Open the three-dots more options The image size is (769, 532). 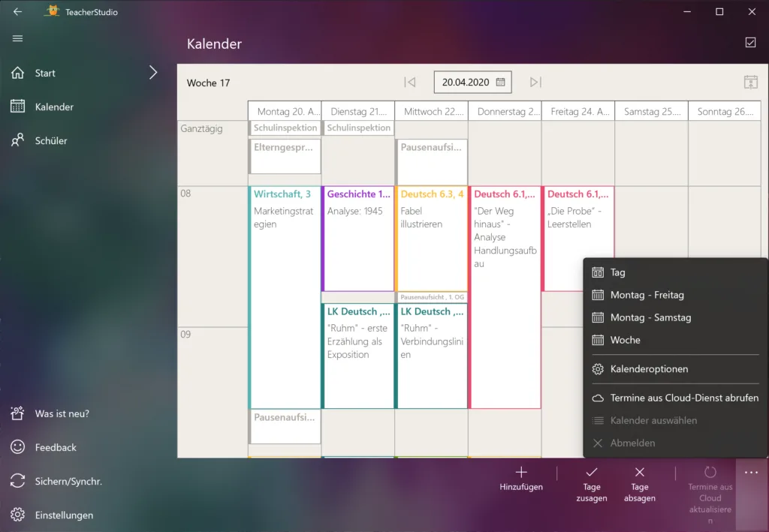[x=751, y=473]
